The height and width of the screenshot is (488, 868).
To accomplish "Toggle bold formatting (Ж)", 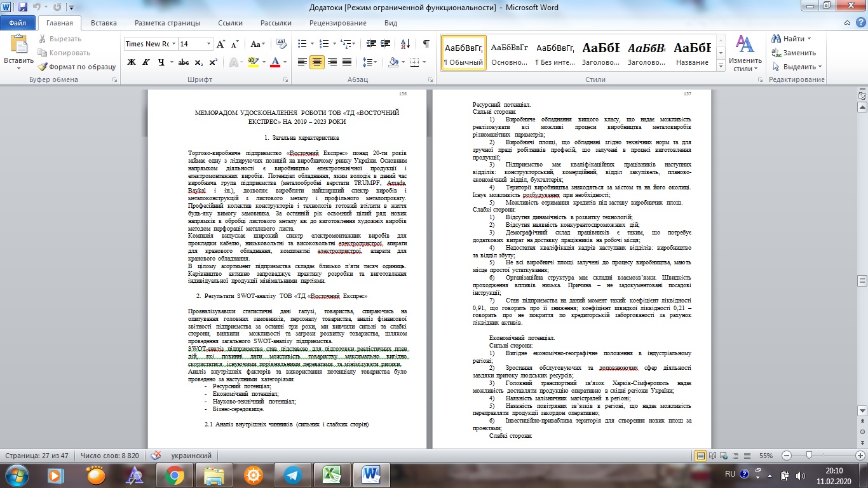I will point(132,62).
